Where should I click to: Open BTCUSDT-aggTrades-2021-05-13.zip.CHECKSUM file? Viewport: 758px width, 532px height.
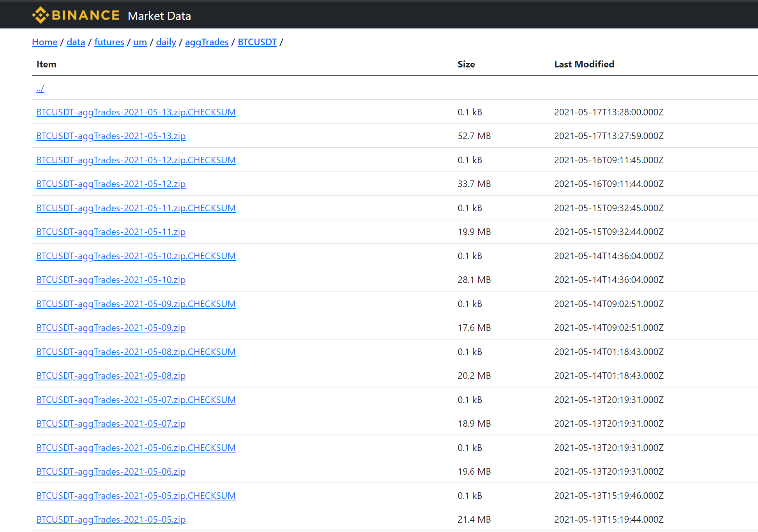(136, 112)
